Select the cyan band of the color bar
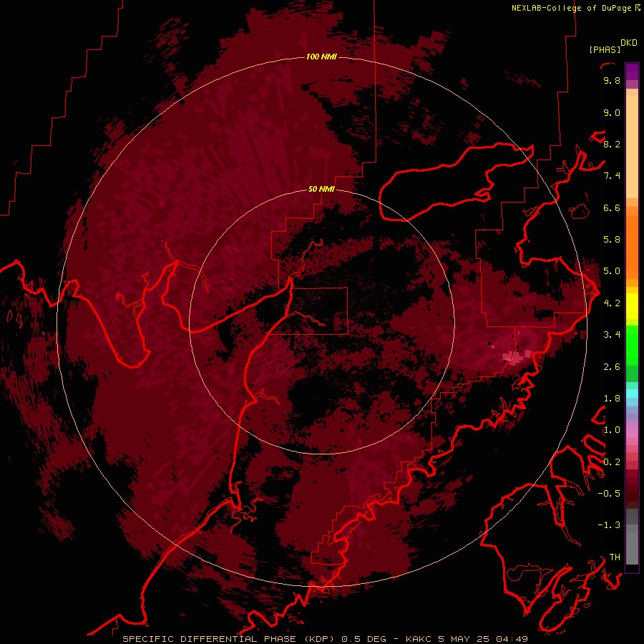This screenshot has height=644, width=644. click(632, 393)
